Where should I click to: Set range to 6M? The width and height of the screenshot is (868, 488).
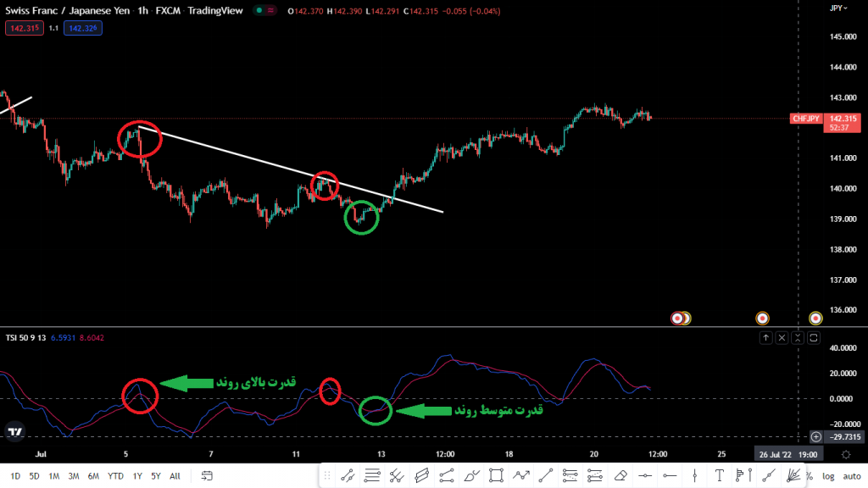point(93,476)
